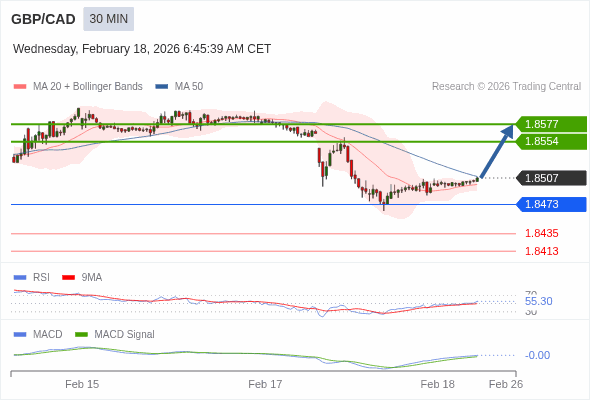Click the 1.8577 resistance price tag

552,124
